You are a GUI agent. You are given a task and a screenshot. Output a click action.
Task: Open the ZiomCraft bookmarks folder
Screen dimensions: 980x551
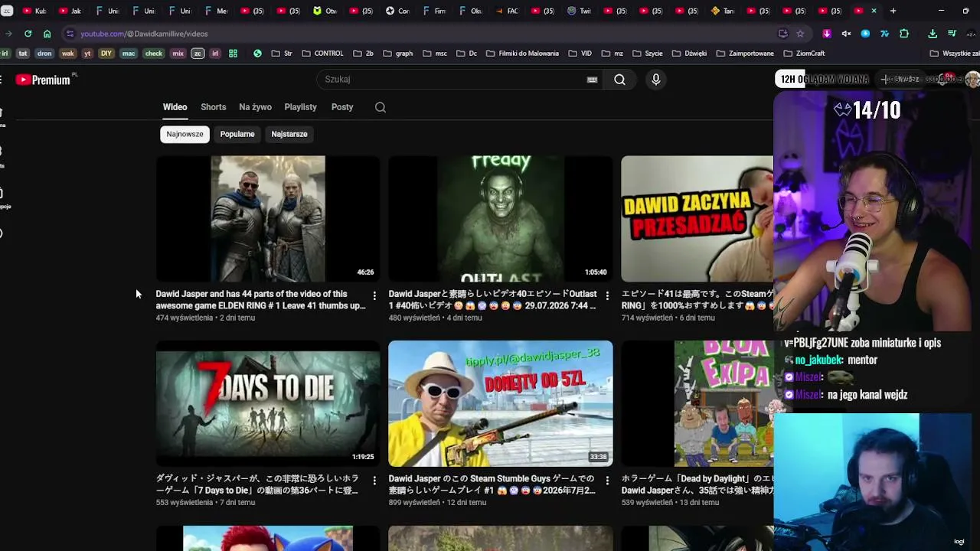click(803, 54)
